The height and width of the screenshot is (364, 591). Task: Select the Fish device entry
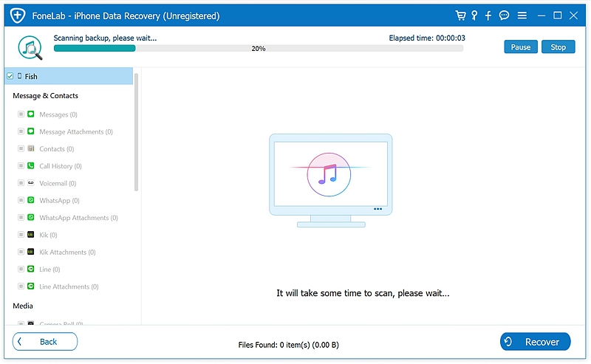69,76
